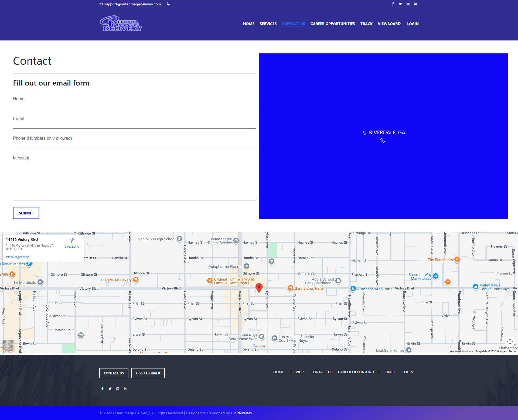Click the DigitalVertex footer link
This screenshot has width=518, height=420.
point(241,413)
